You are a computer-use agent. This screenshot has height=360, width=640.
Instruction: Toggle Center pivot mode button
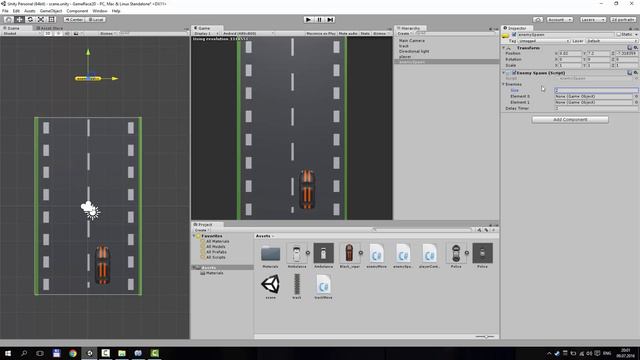(x=74, y=20)
